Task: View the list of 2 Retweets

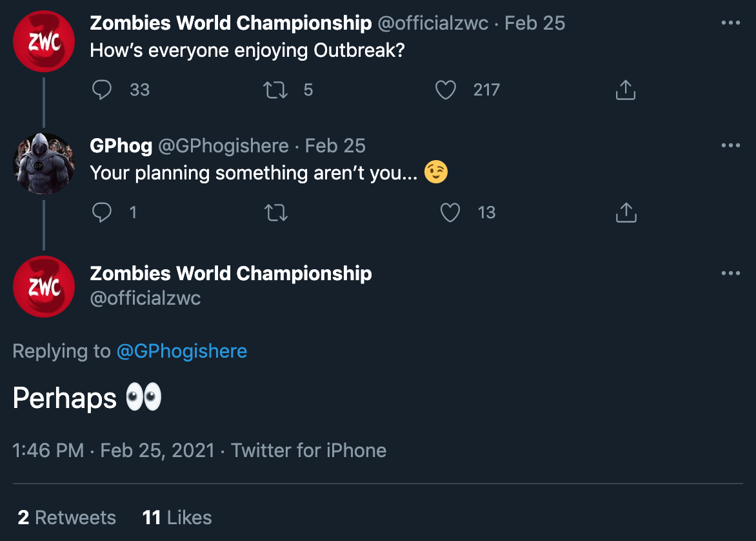Action: pyautogui.click(x=67, y=517)
